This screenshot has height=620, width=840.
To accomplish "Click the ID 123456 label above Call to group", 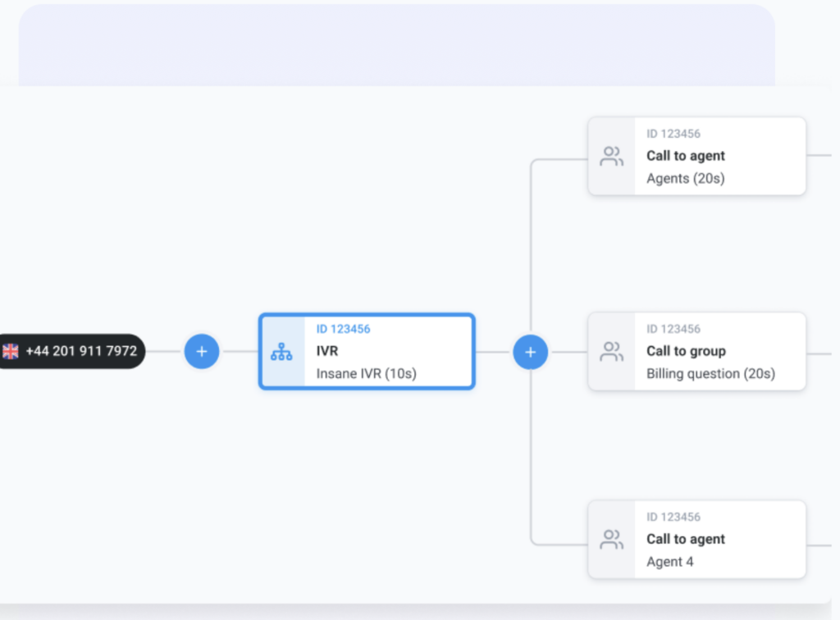I will (673, 330).
